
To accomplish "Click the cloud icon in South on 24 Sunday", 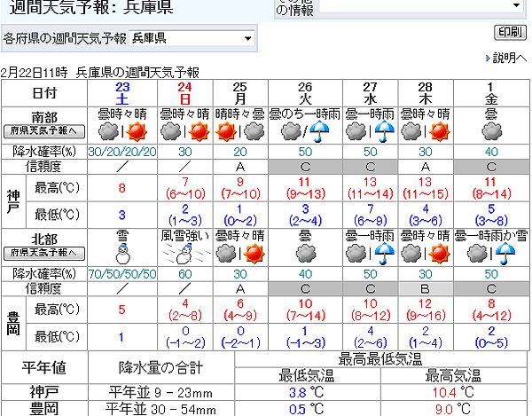I will (x=170, y=131).
